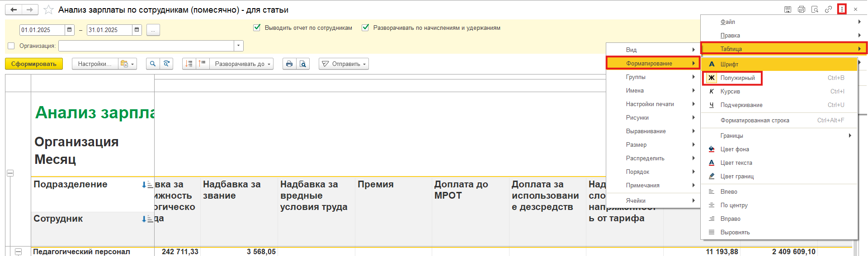Open Разворачивать до dropdown

(x=241, y=64)
